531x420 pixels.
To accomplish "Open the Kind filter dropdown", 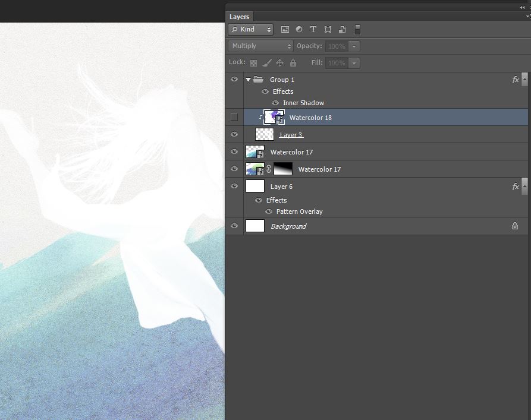I will (250, 29).
